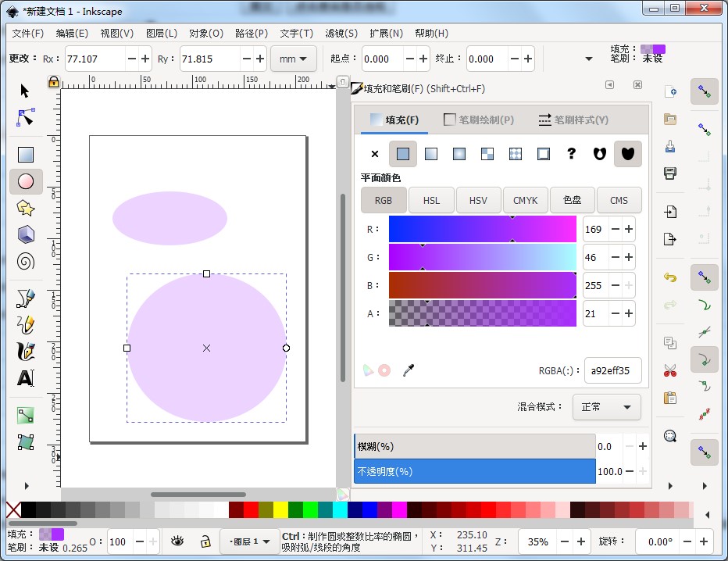
Task: Select the Ellipse tool
Action: 25,181
